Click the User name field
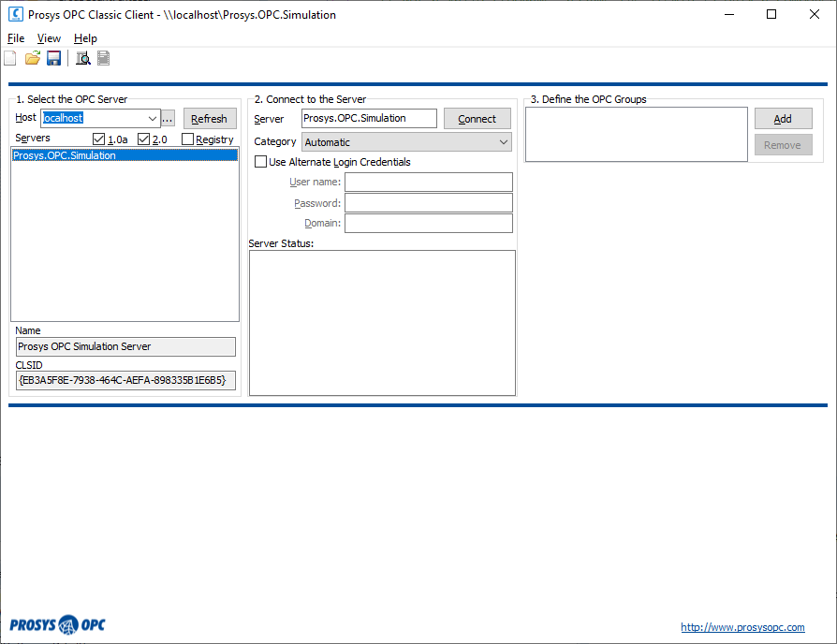This screenshot has height=644, width=837. [429, 182]
